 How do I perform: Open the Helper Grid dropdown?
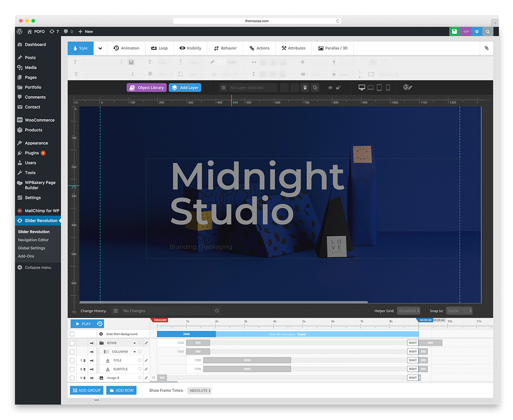[x=408, y=311]
